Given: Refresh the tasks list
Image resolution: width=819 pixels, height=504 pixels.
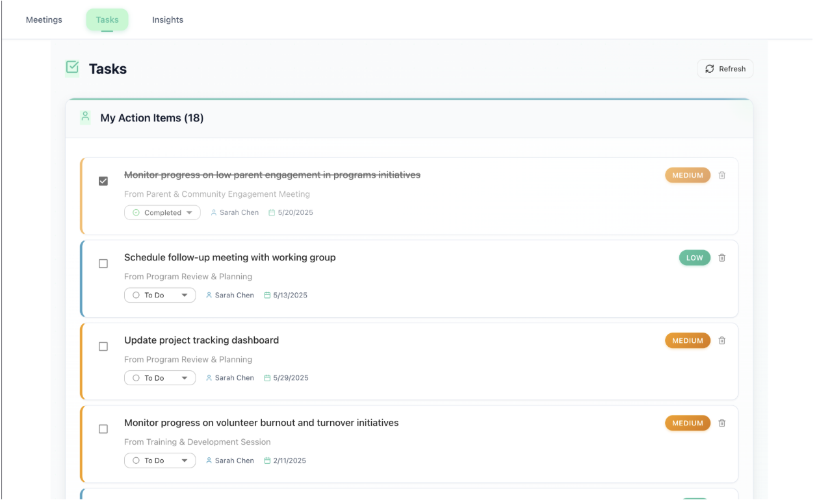Looking at the screenshot, I should pyautogui.click(x=725, y=69).
